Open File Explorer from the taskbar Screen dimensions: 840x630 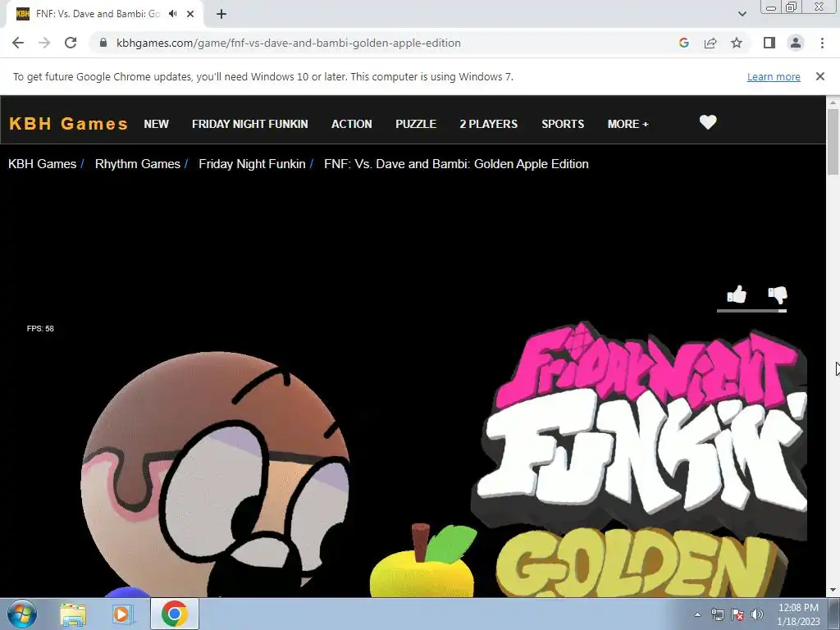coord(73,614)
